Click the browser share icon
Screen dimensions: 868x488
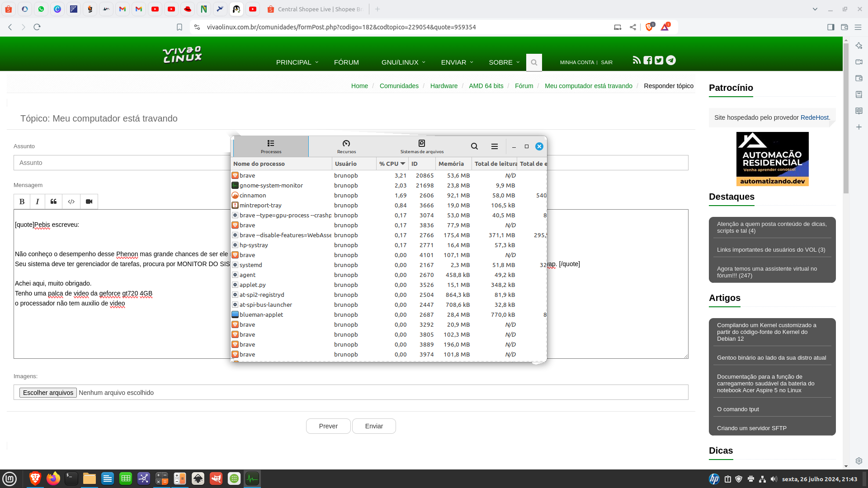pos(633,27)
